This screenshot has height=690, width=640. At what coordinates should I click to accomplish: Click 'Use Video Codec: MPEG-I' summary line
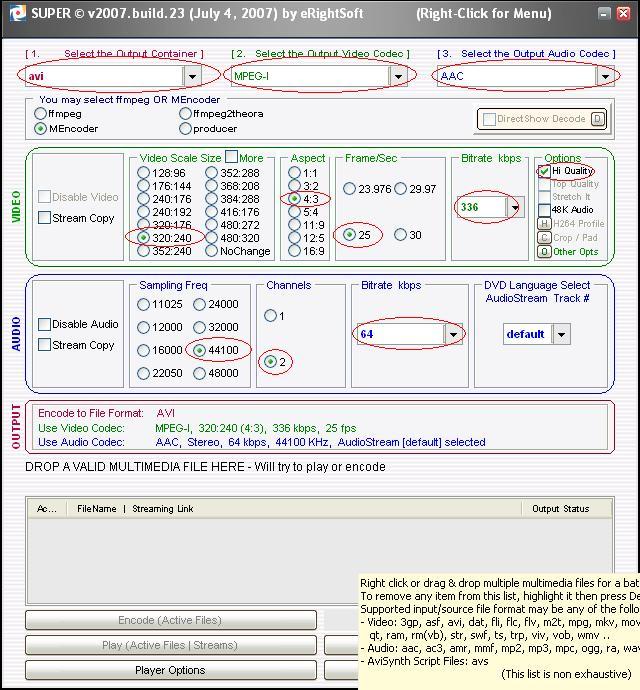pos(197,428)
